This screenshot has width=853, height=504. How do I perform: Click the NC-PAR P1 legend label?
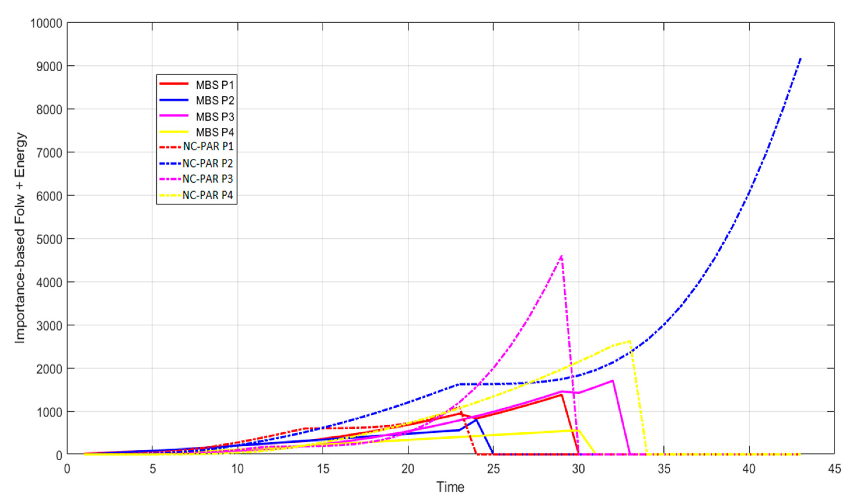click(208, 146)
